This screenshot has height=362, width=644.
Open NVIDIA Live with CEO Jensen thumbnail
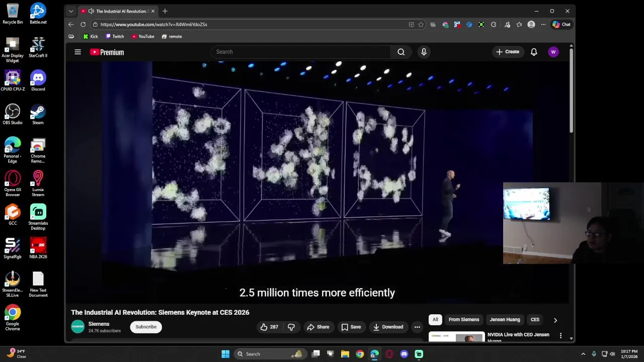point(456,337)
